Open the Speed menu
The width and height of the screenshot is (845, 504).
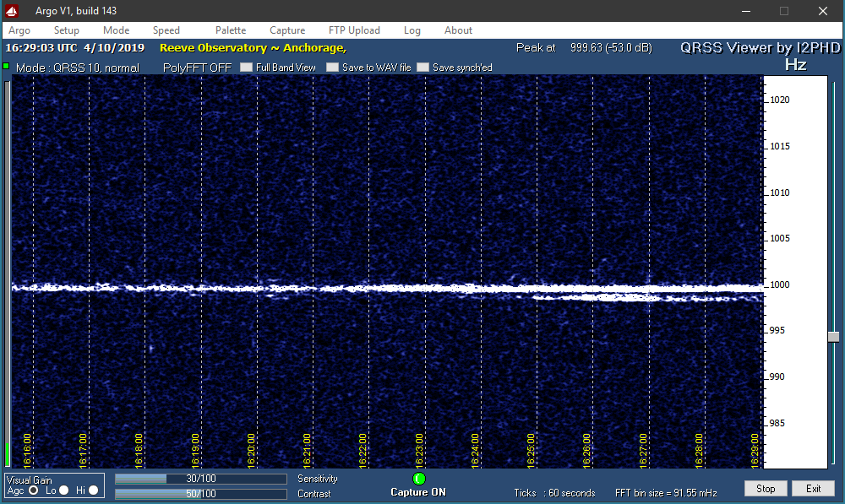pyautogui.click(x=166, y=30)
